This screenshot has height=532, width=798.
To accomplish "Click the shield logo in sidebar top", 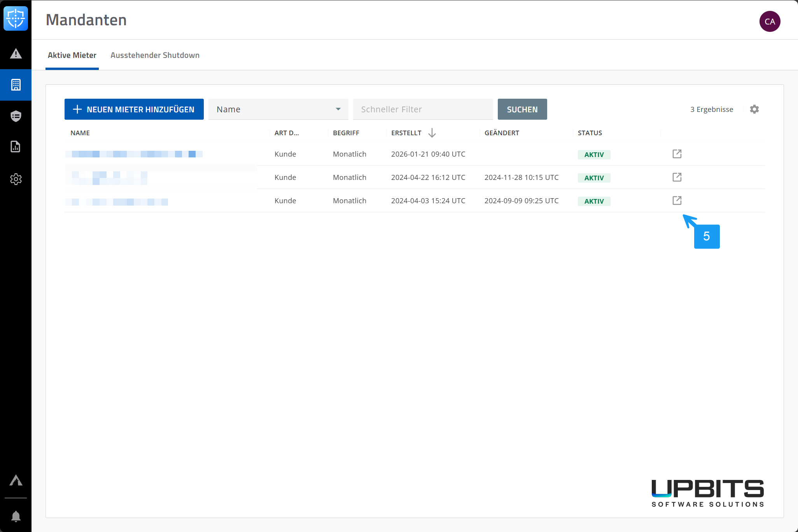I will click(16, 18).
